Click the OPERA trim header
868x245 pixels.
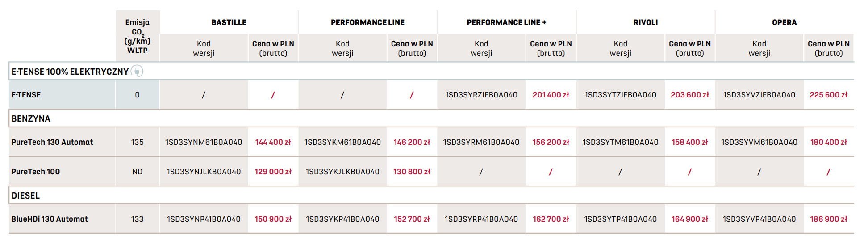tap(784, 22)
